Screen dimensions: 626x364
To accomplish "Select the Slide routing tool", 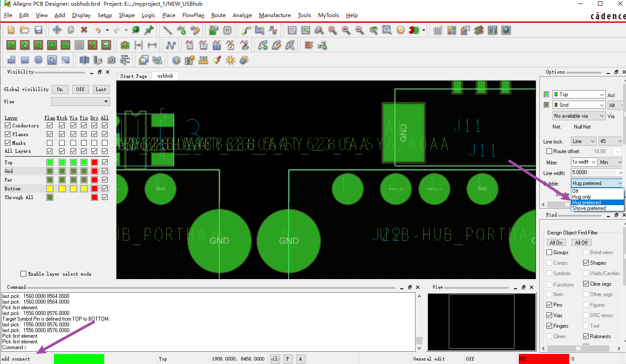I will coord(260,30).
